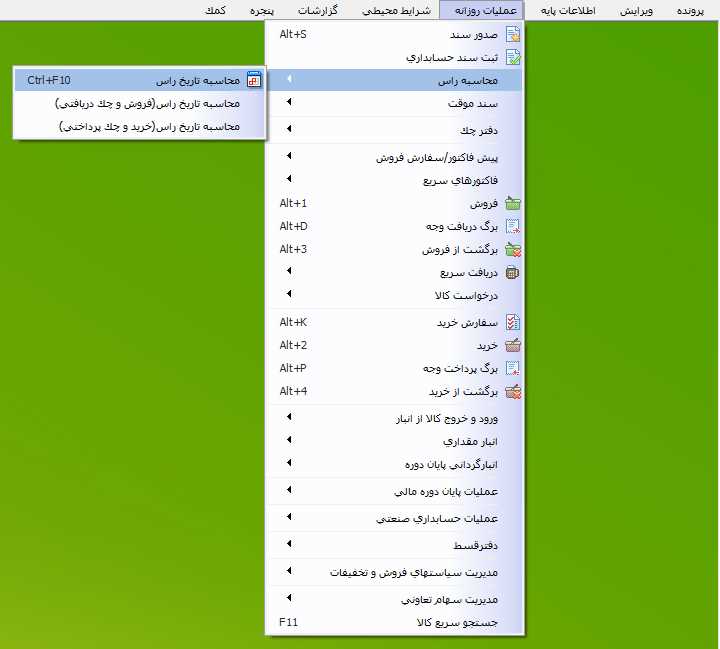Click the فروش basket icon
The height and width of the screenshot is (649, 720).
(x=513, y=204)
